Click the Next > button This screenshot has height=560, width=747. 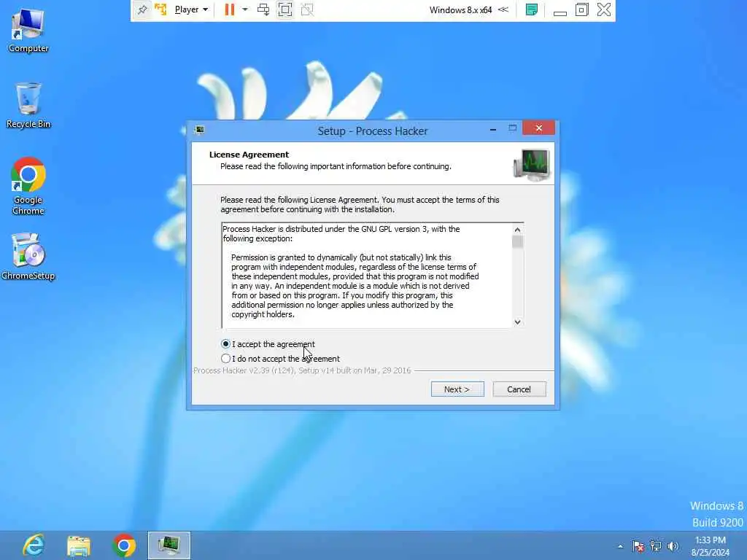click(457, 389)
